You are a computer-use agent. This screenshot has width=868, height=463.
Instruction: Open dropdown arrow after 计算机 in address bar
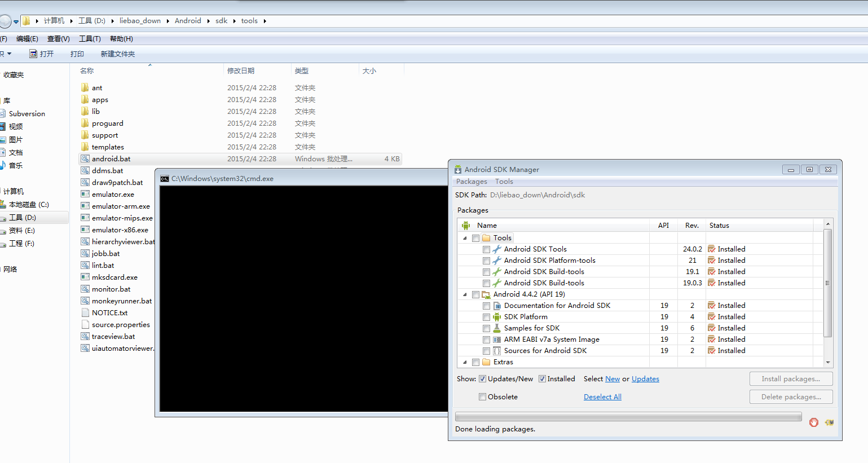pos(71,21)
